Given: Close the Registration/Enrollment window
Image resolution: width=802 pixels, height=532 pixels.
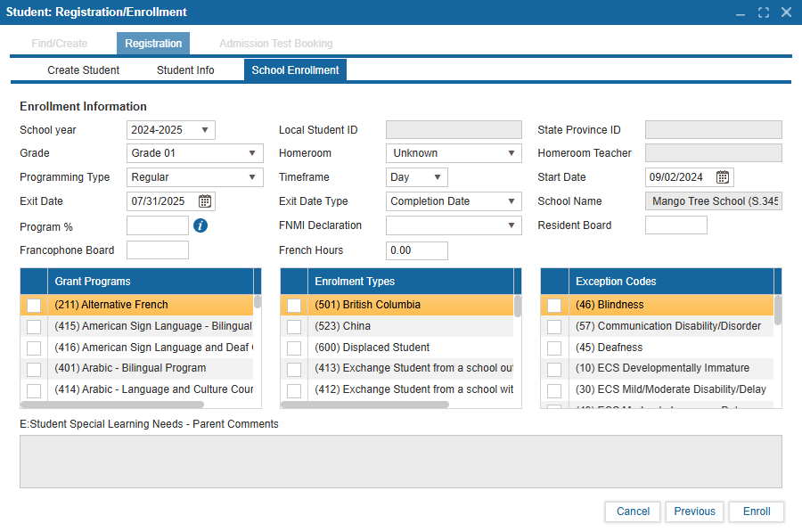Looking at the screenshot, I should click(786, 12).
